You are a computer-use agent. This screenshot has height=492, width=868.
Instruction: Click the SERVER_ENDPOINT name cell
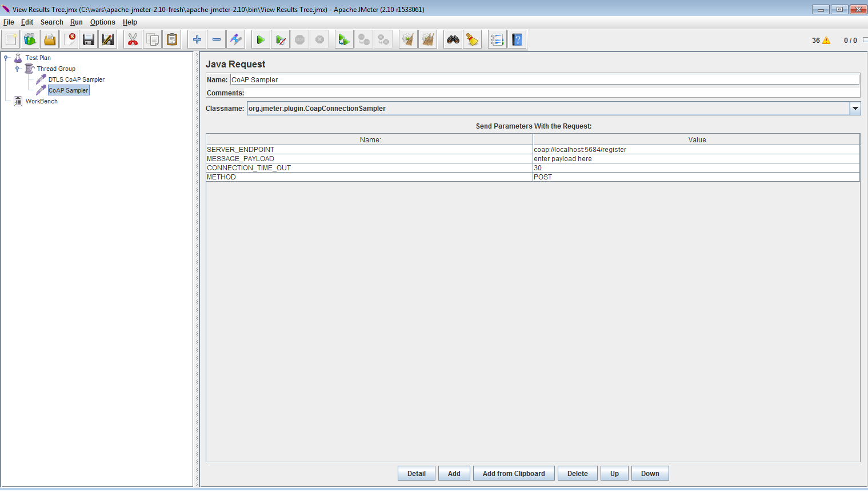pyautogui.click(x=369, y=149)
